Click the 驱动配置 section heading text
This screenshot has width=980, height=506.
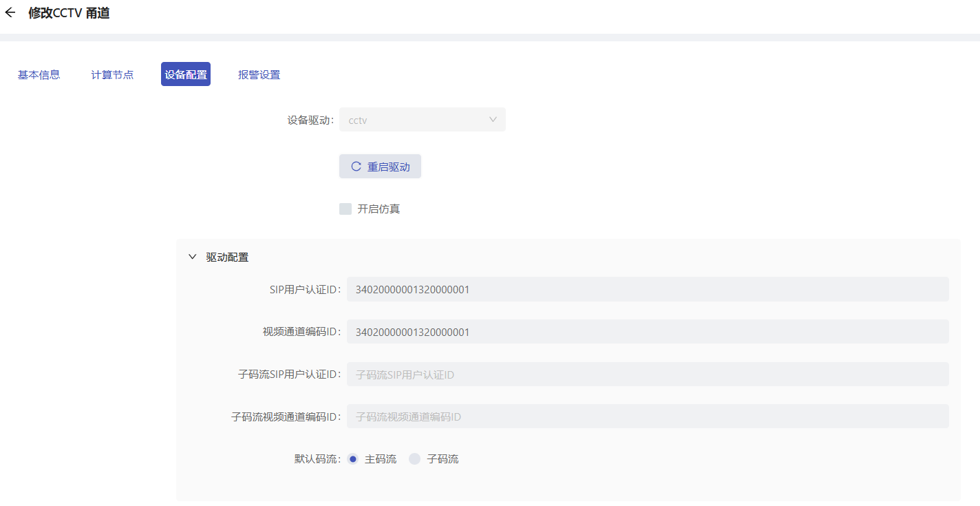tap(227, 257)
